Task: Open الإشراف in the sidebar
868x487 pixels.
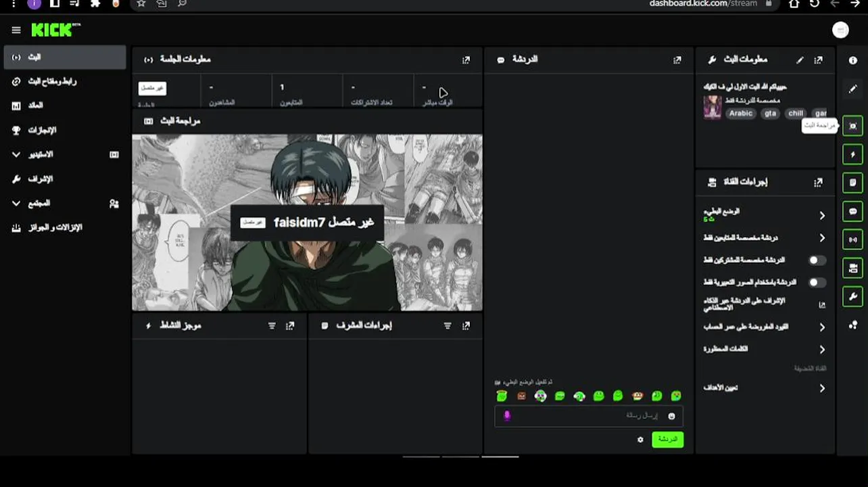Action: tap(64, 179)
